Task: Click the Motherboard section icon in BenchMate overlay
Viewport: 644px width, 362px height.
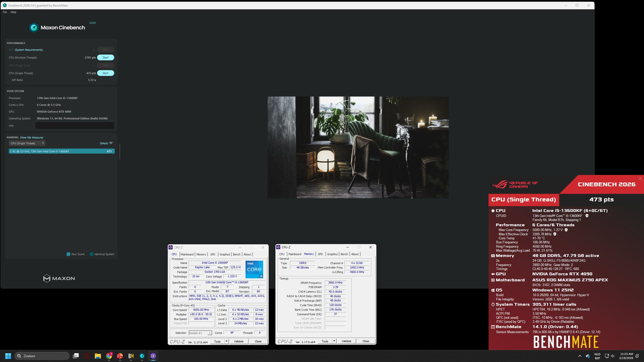Action: point(493,280)
